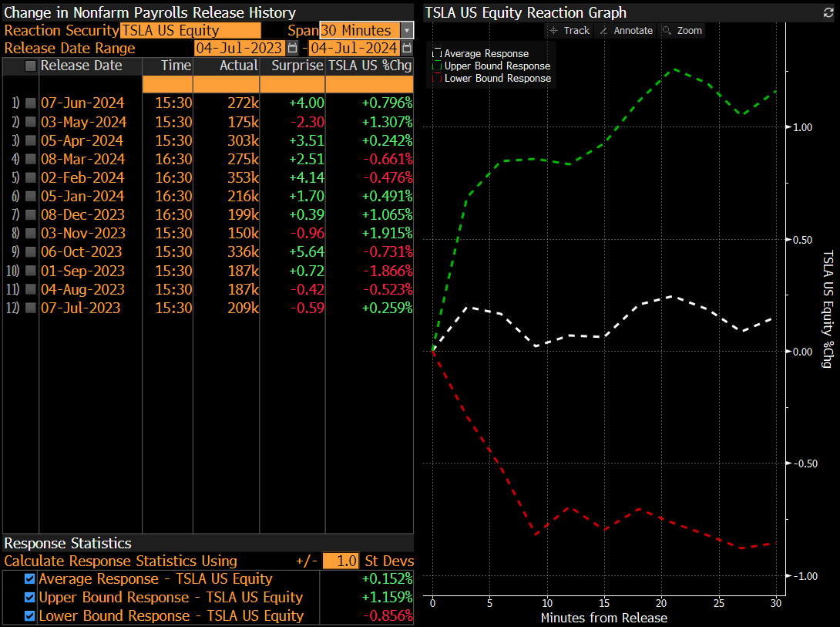Activate the Track crosshair tool
This screenshot has height=627, width=840.
[570, 31]
